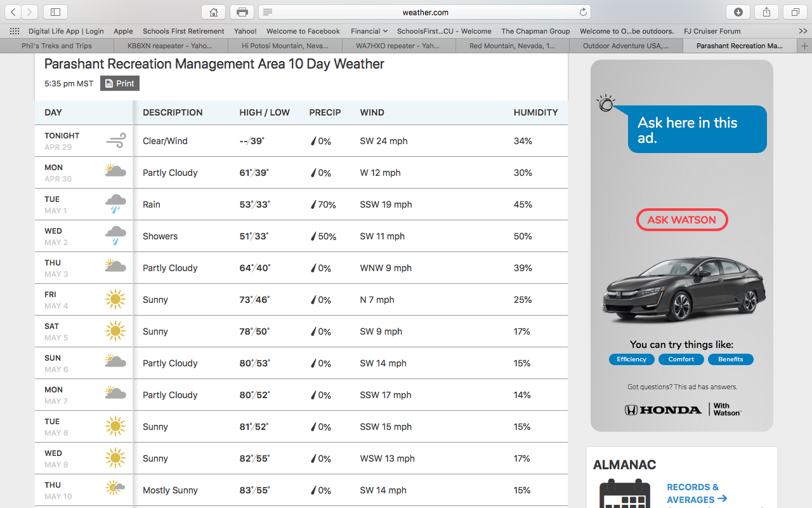Go to the Safari home page icon
The height and width of the screenshot is (508, 812).
[214, 12]
